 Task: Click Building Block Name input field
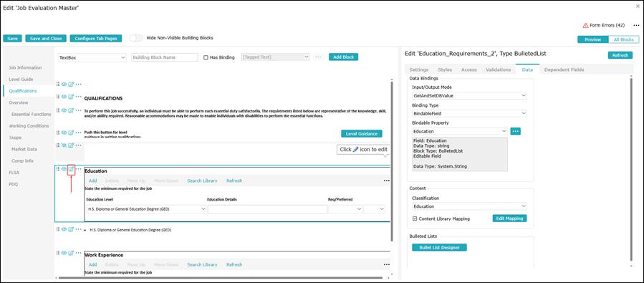pyautogui.click(x=164, y=57)
